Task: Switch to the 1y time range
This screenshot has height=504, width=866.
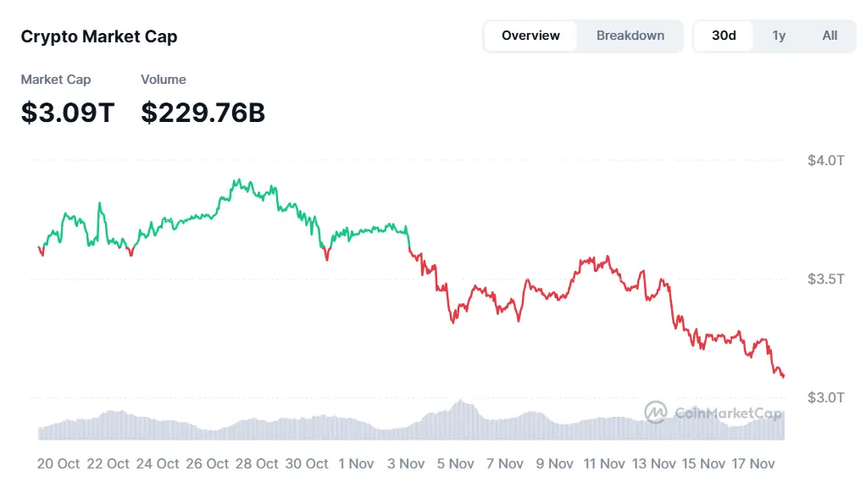Action: coord(778,36)
